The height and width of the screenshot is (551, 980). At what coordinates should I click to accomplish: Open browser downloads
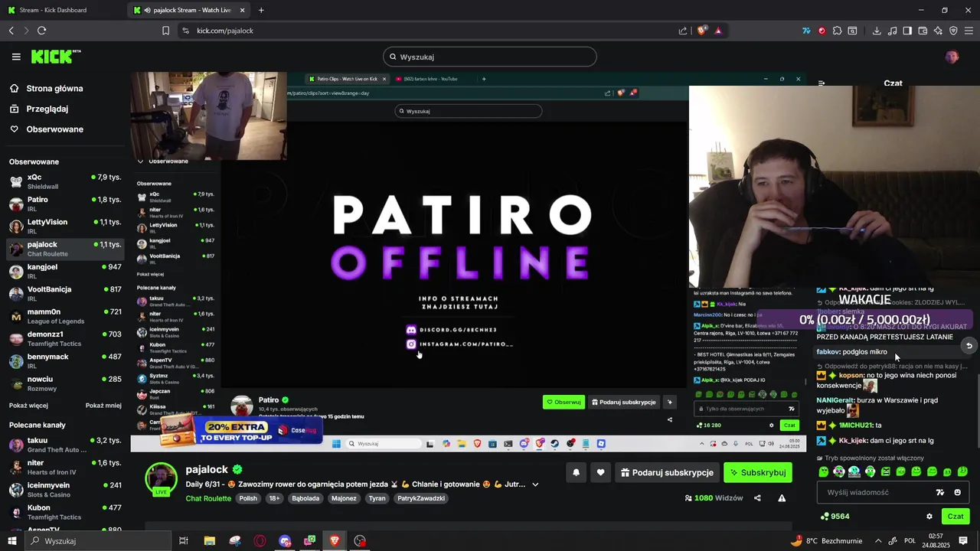coord(877,31)
